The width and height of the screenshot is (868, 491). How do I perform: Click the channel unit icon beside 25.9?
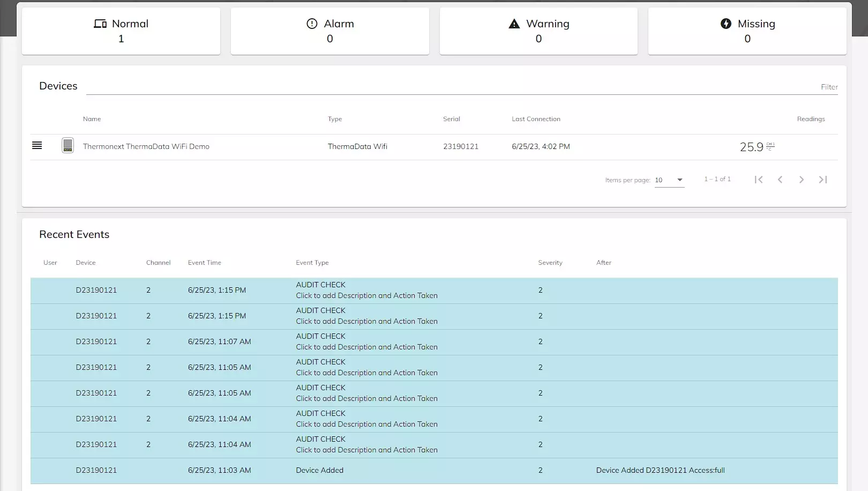770,146
